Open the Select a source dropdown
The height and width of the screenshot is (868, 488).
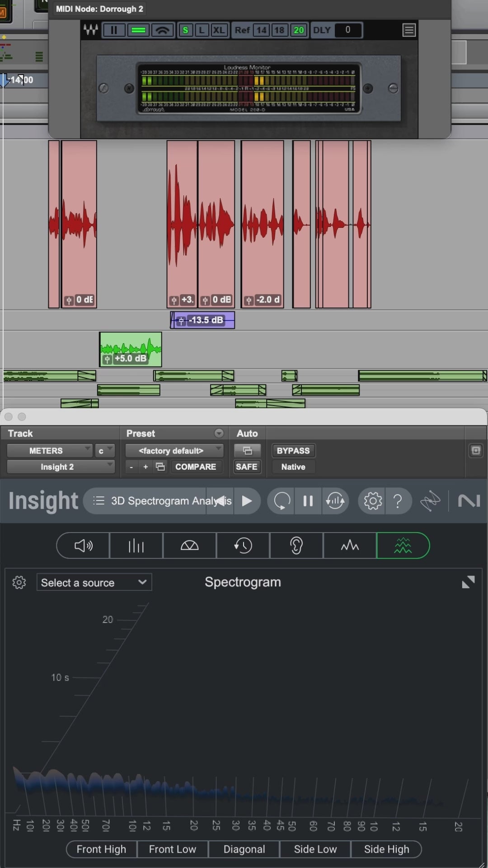tap(94, 582)
